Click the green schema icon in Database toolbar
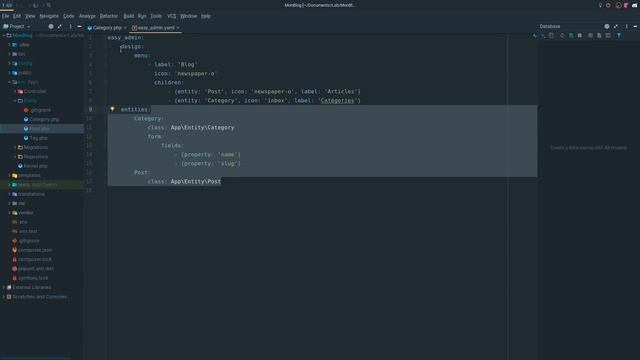The image size is (640, 360). tap(571, 36)
